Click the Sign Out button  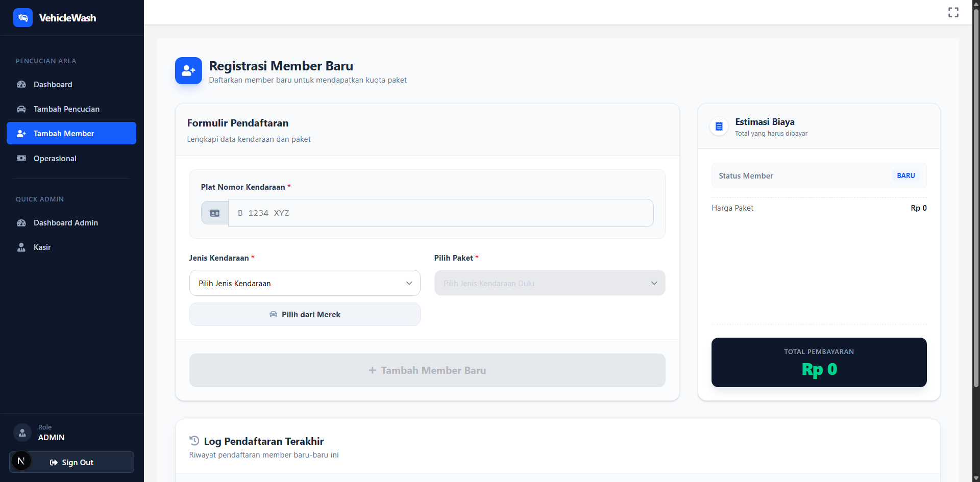tap(71, 463)
